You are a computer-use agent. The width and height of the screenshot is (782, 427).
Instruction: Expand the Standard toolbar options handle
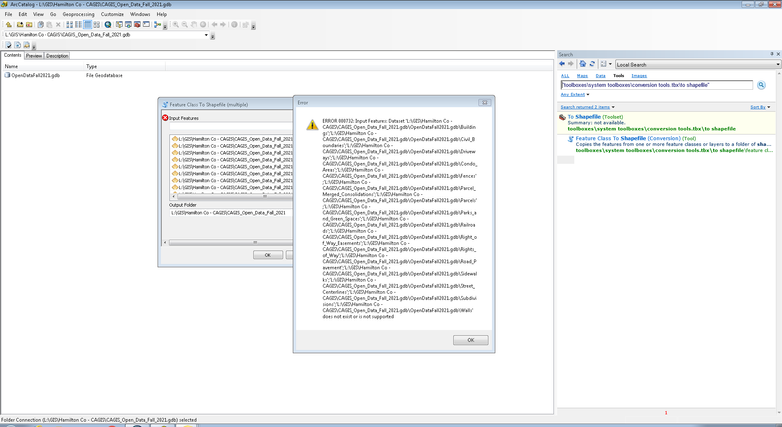pos(165,26)
